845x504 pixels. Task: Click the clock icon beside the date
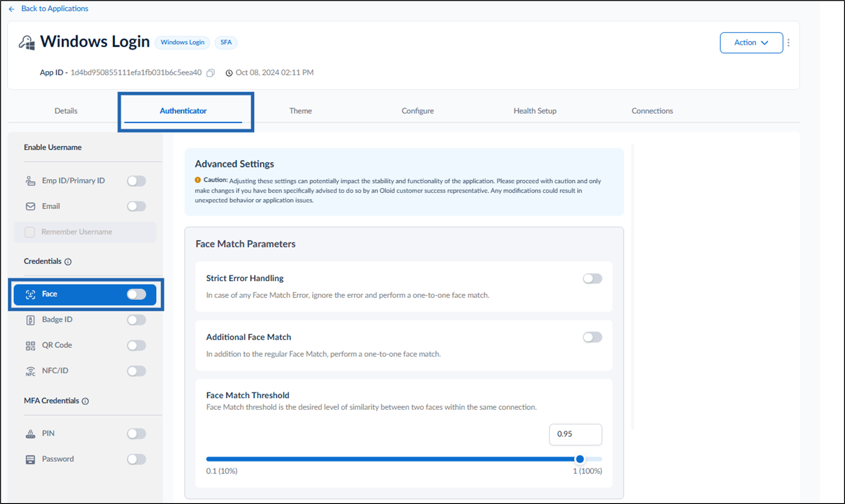tap(229, 73)
